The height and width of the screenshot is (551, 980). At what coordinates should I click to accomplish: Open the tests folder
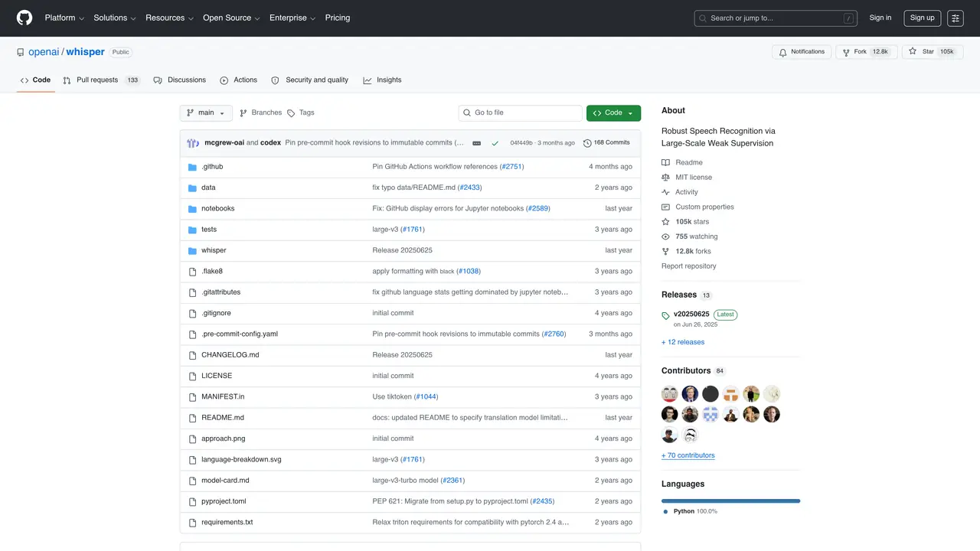click(x=209, y=230)
